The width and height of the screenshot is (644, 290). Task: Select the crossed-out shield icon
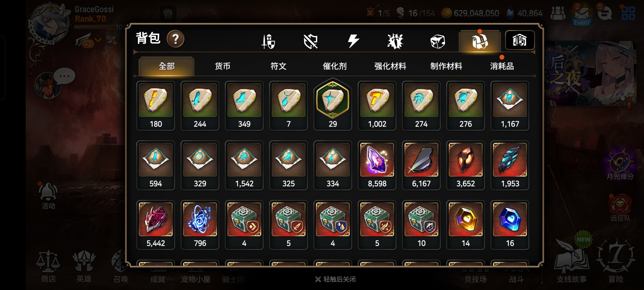(310, 42)
